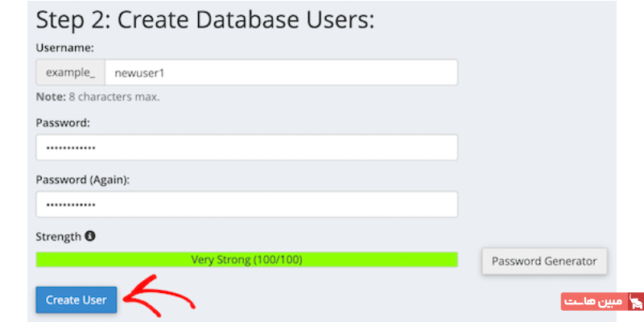The height and width of the screenshot is (322, 644).
Task: Click the Strength label text
Action: (59, 237)
